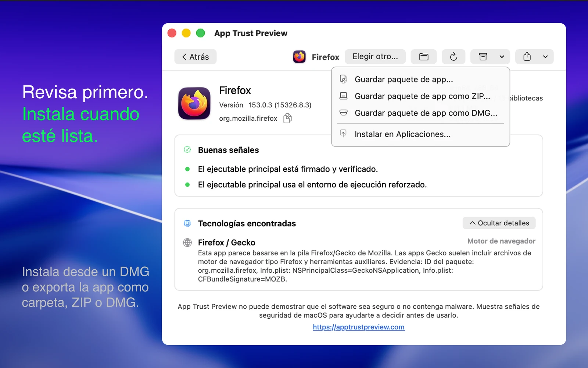Click the share icon in the toolbar
This screenshot has width=588, height=368.
click(x=527, y=57)
